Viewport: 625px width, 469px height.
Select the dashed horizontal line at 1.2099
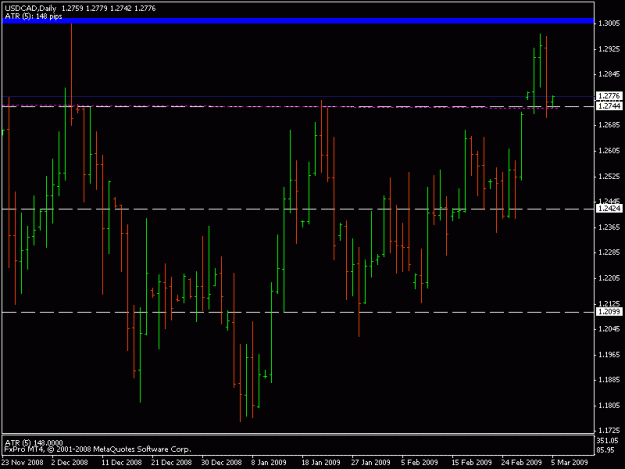tap(298, 312)
